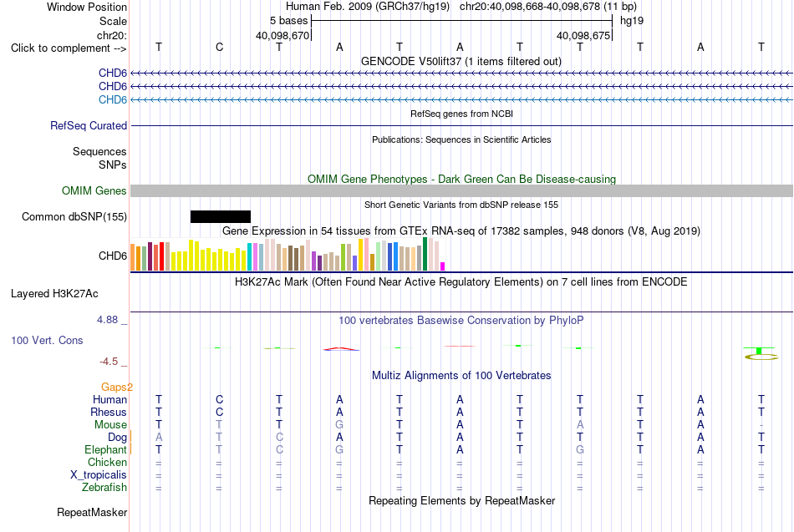Screen dimensions: 794x532
Task: Click the SNPs track label
Action: tap(113, 165)
